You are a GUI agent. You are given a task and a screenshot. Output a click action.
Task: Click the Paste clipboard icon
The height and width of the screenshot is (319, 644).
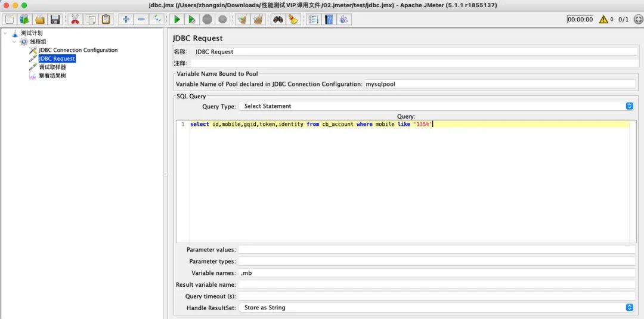point(106,19)
